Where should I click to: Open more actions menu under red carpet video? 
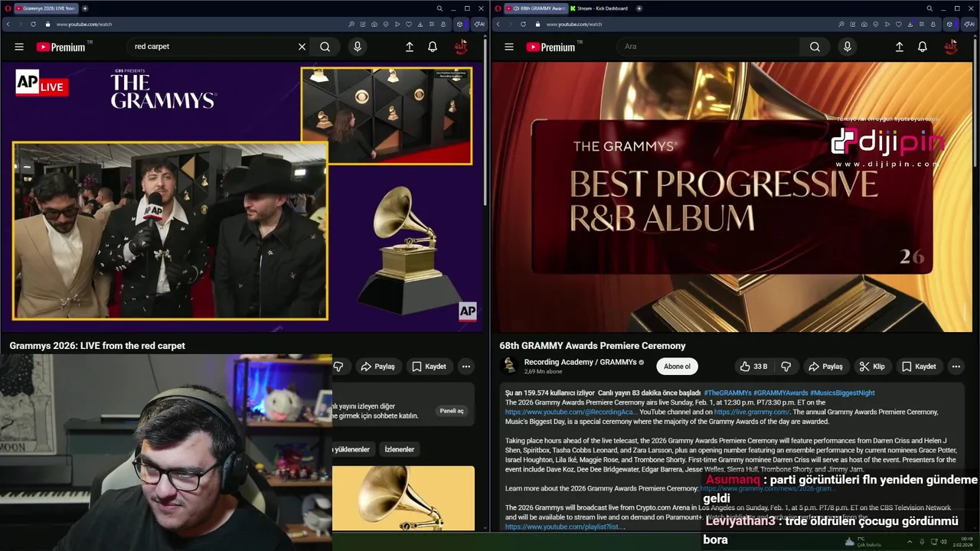pyautogui.click(x=465, y=367)
